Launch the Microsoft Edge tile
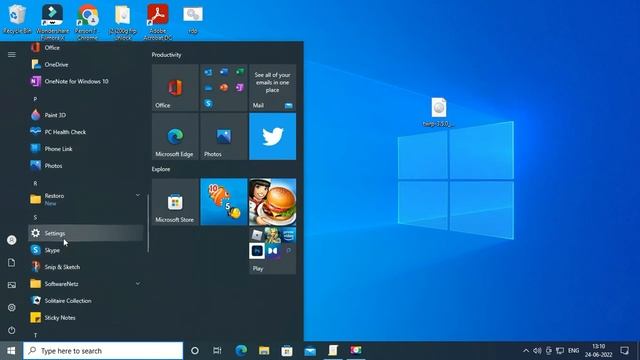The height and width of the screenshot is (360, 640). [175, 137]
